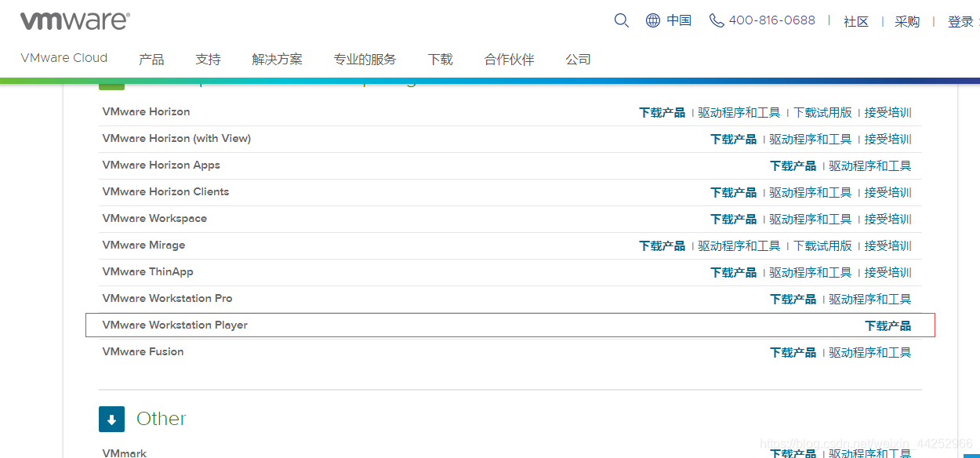Open the 下载 menu
980x458 pixels.
(440, 59)
